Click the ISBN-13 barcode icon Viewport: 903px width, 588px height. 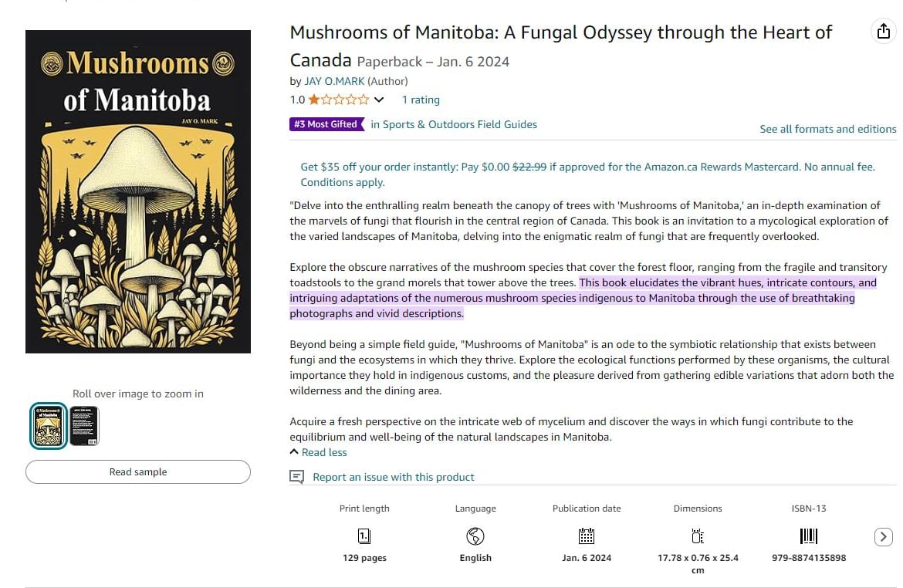(808, 536)
